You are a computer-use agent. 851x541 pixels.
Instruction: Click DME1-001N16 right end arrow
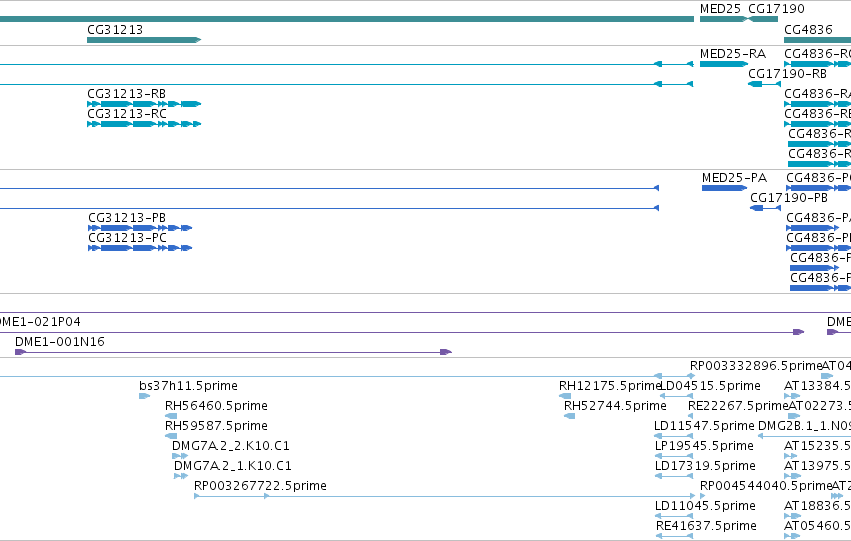coord(446,352)
